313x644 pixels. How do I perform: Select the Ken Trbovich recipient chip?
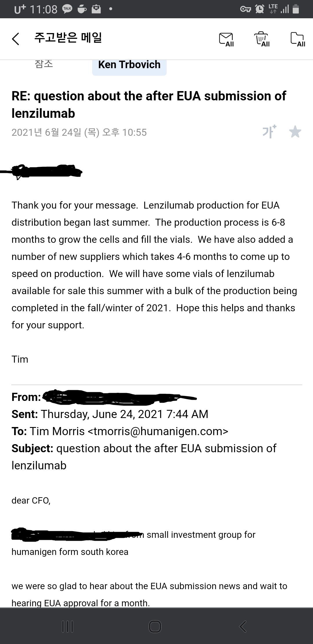129,65
